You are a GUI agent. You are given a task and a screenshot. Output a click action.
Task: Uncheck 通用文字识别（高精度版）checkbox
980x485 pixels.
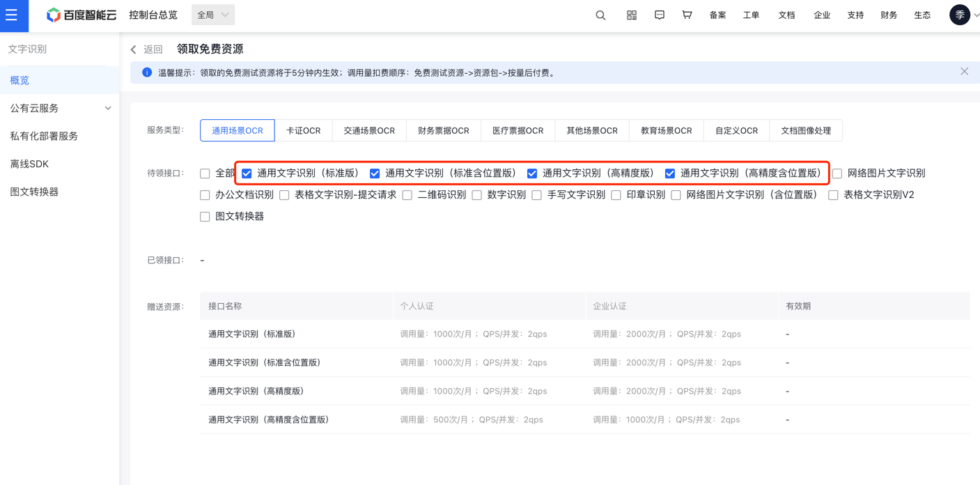[532, 174]
